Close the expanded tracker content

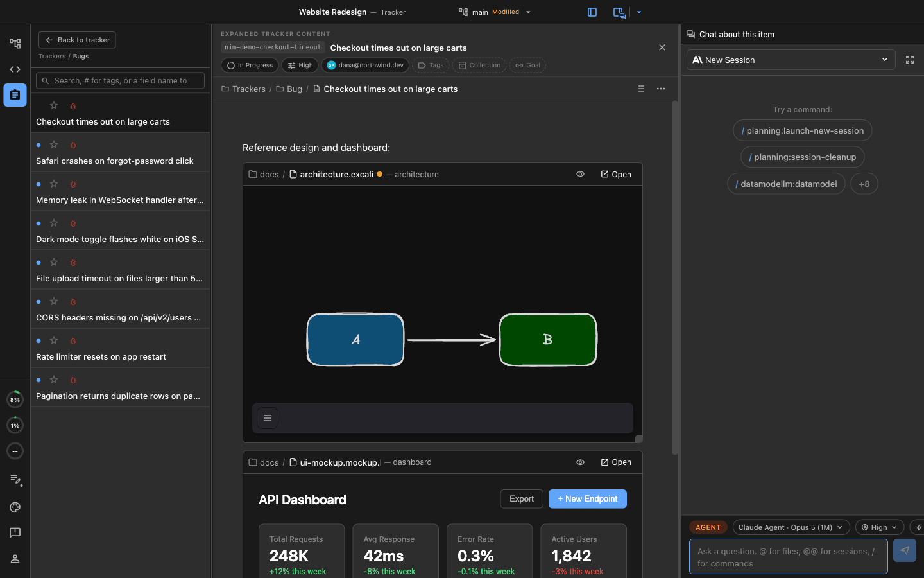point(662,48)
